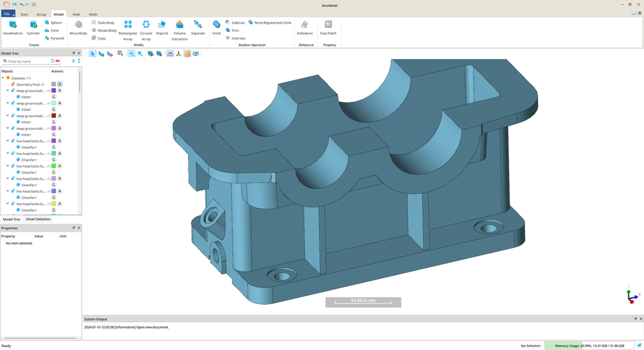Toggle the 'G' action on first Fillet1
The image size is (644, 350).
click(x=54, y=97)
